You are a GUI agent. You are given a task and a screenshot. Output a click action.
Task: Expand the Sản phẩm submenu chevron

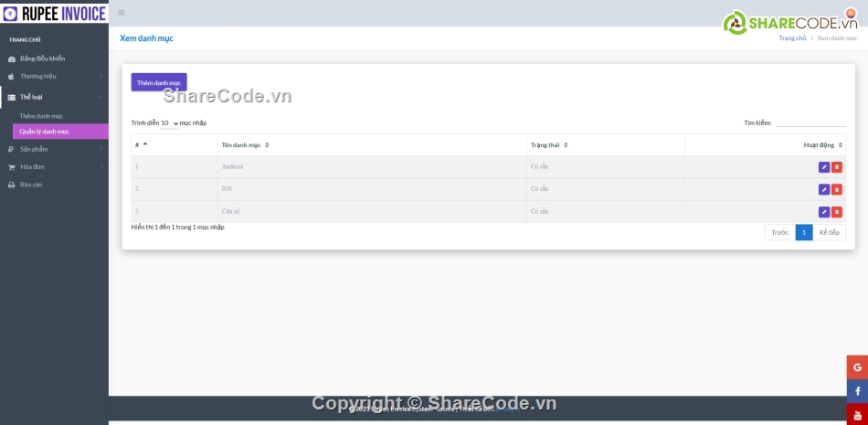pyautogui.click(x=101, y=149)
